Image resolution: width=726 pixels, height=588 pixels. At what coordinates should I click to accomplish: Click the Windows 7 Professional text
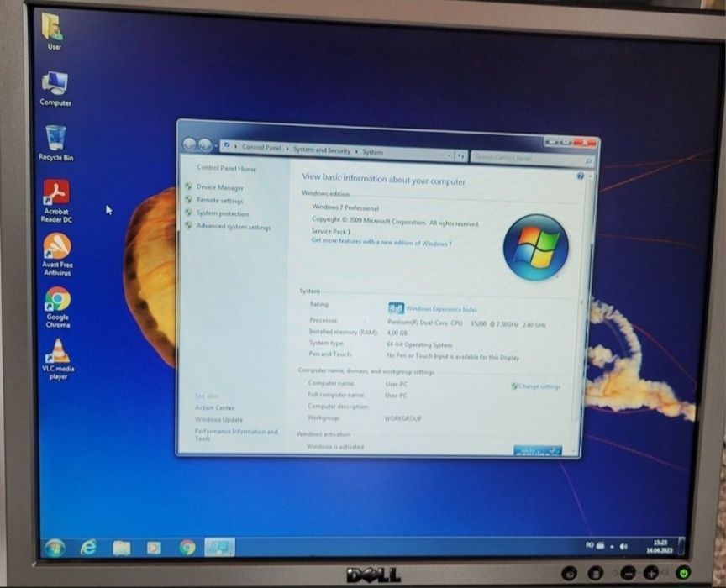[x=345, y=207]
